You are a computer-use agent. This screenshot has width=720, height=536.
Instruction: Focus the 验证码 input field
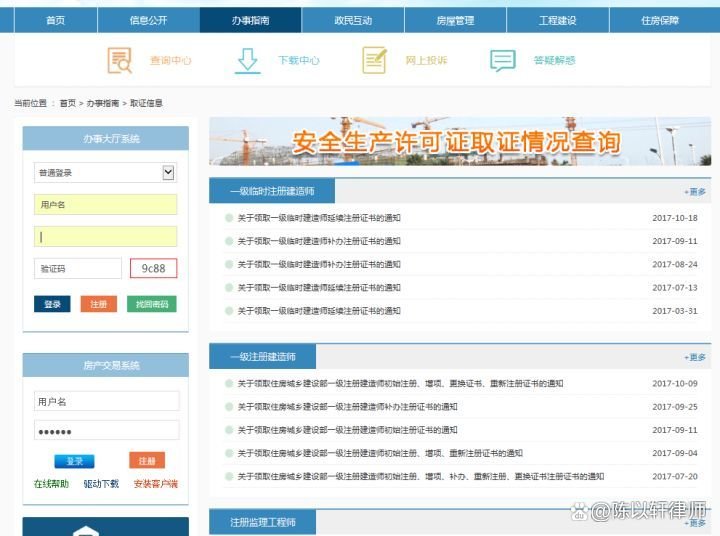click(78, 269)
